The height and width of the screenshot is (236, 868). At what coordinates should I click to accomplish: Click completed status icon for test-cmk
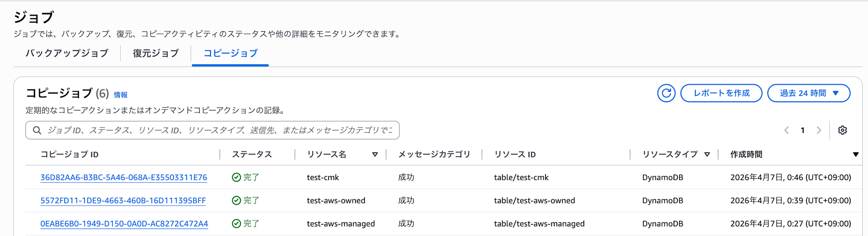click(x=237, y=177)
